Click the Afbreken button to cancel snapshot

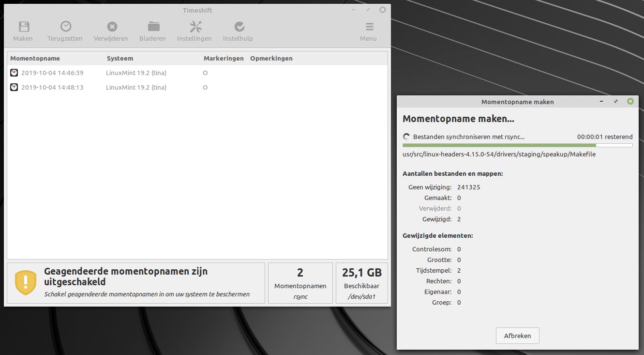[518, 336]
